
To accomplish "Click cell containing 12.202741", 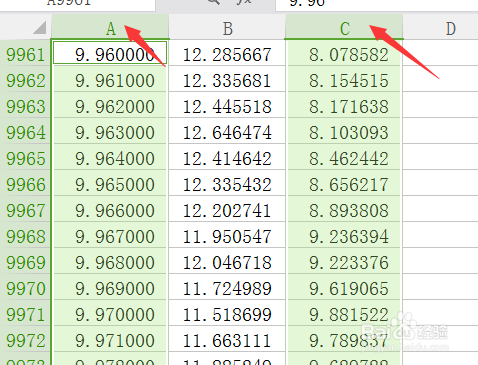I will tap(227, 209).
